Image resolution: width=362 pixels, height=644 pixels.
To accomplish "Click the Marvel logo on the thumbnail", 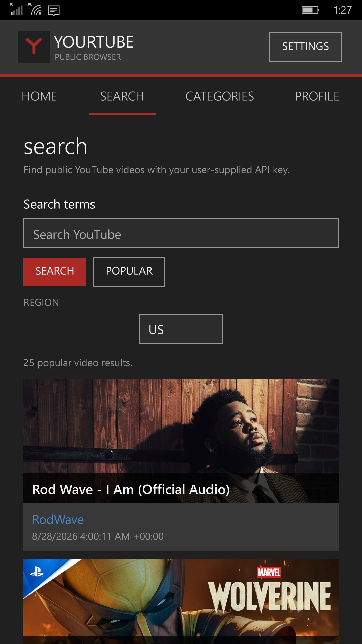I will 269,572.
